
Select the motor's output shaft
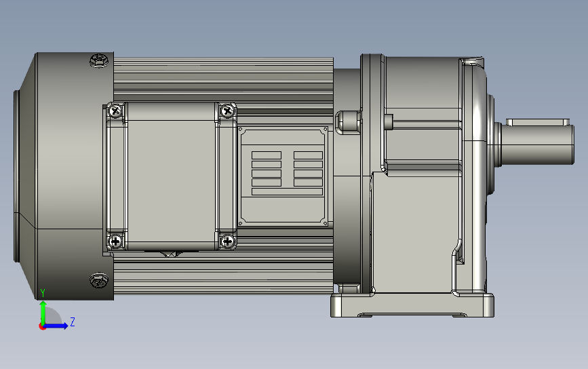point(536,144)
